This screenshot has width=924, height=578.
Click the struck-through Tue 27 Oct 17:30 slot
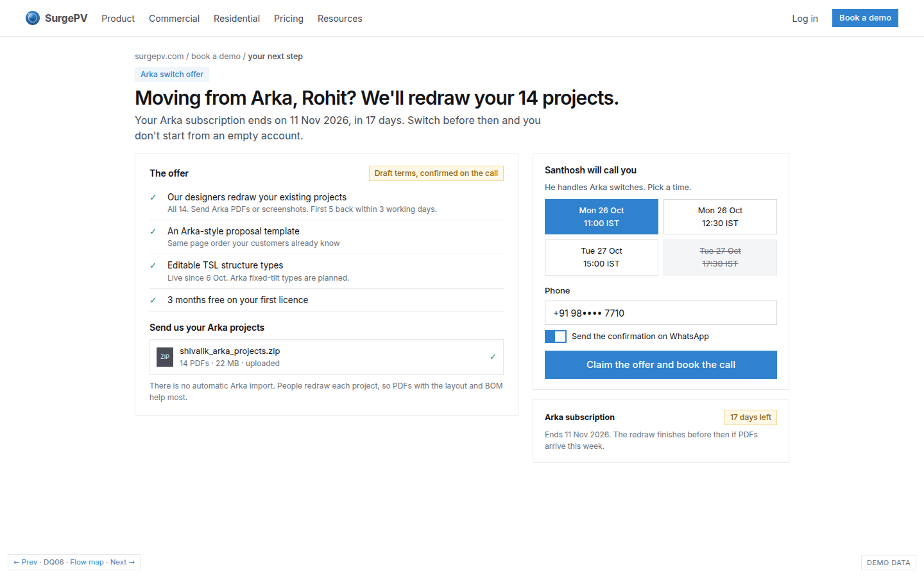[x=720, y=258]
